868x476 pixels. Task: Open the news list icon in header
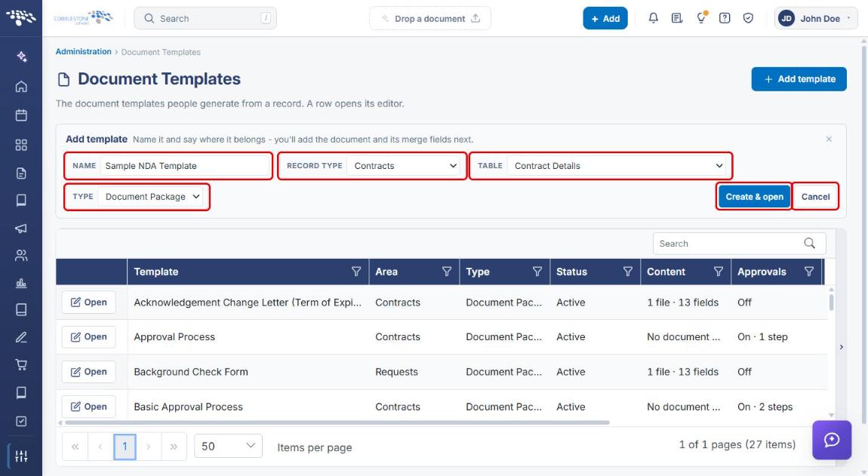click(x=676, y=18)
